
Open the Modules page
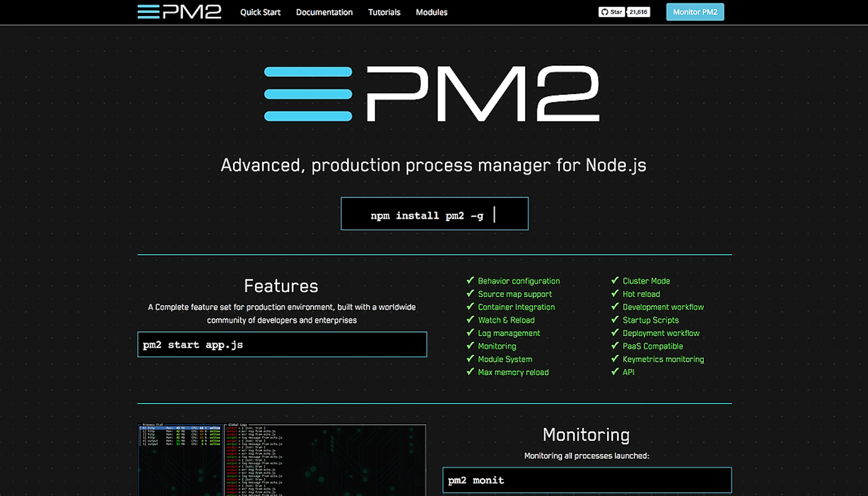pos(432,12)
